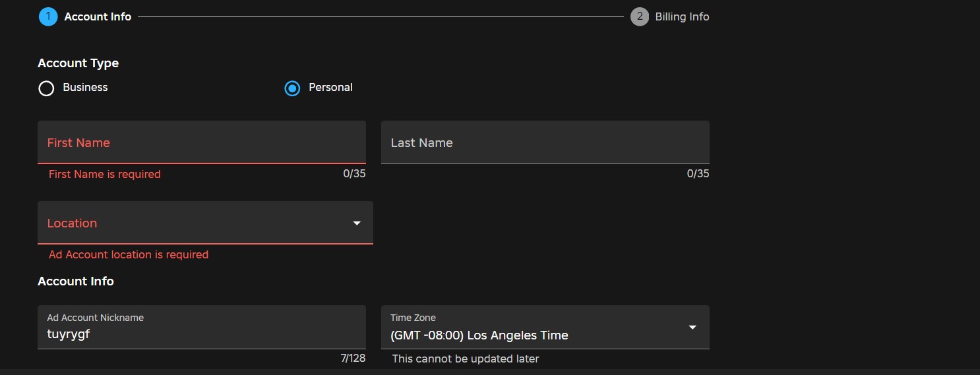Switch to Account Info step label

pos(98,16)
